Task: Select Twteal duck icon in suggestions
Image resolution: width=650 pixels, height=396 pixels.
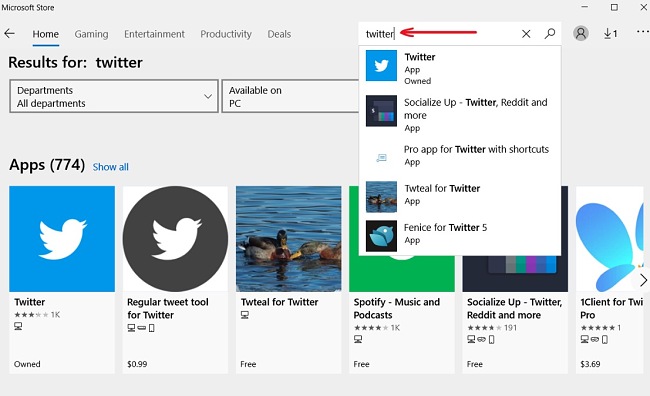Action: pos(381,197)
